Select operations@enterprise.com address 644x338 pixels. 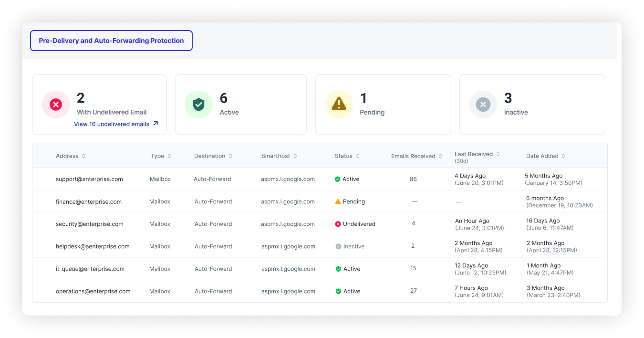point(93,291)
